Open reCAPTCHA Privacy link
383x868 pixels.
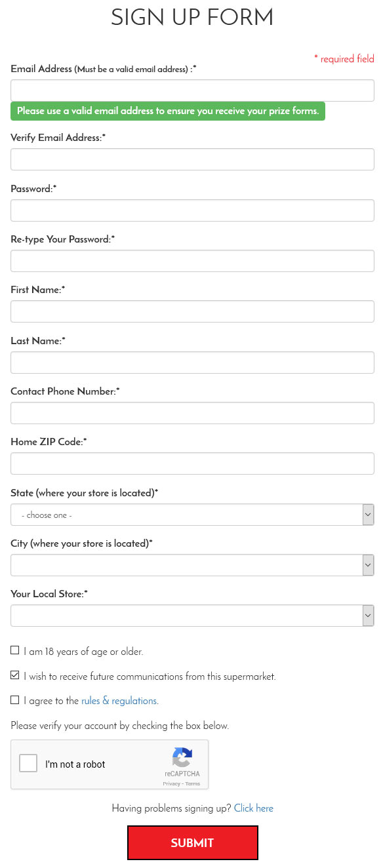coord(171,783)
